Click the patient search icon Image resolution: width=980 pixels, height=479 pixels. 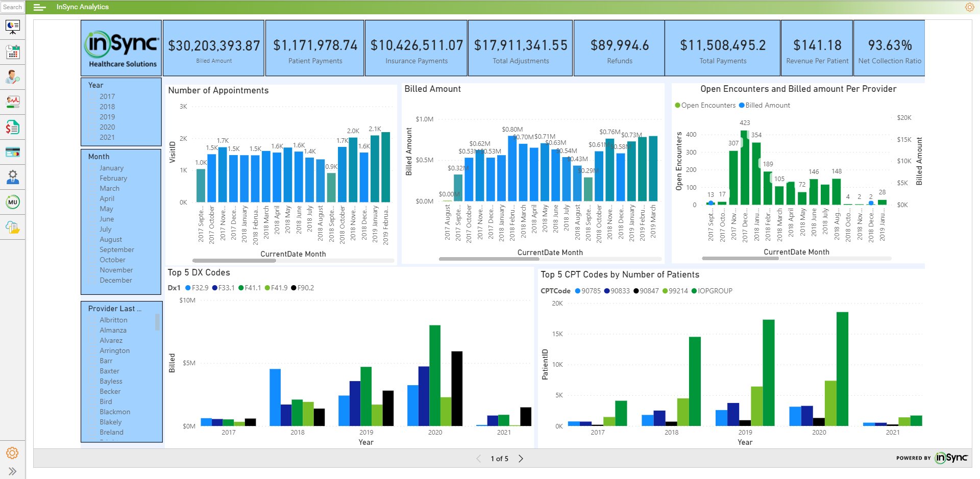(x=13, y=77)
